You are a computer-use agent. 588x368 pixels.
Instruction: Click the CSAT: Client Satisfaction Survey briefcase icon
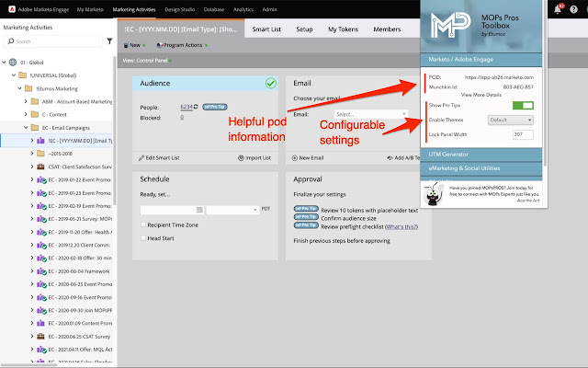(40, 167)
